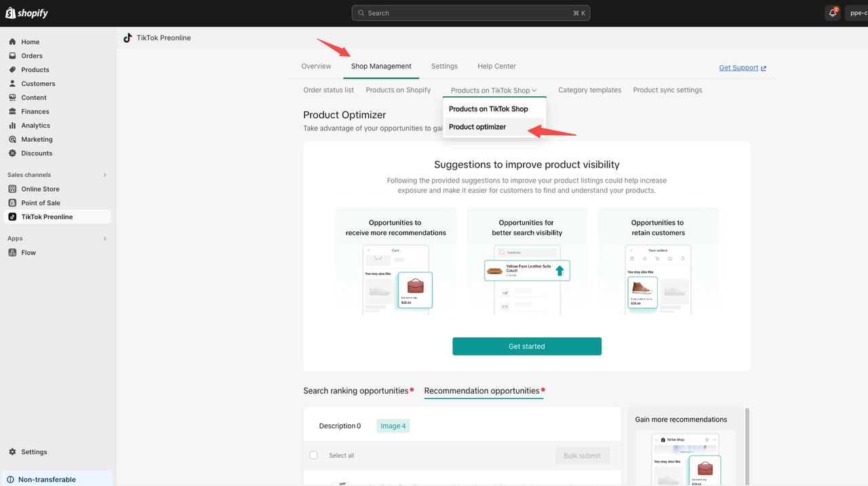Open Orders via its inbox icon
868x486 pixels.
pyautogui.click(x=12, y=56)
